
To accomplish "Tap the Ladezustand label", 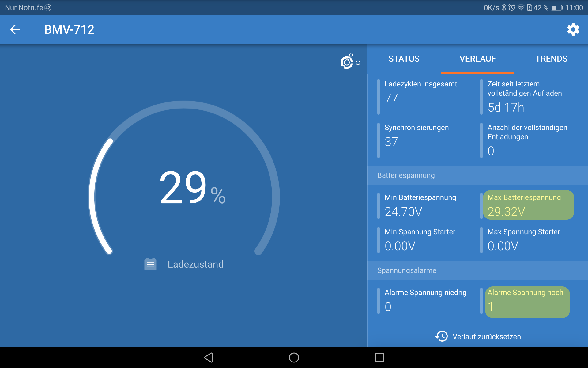I will pos(195,264).
